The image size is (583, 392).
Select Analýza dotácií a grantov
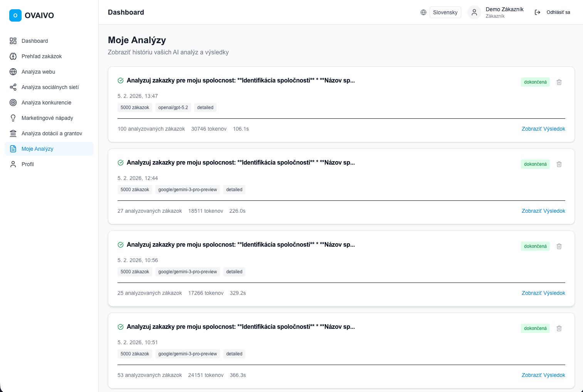coord(52,133)
